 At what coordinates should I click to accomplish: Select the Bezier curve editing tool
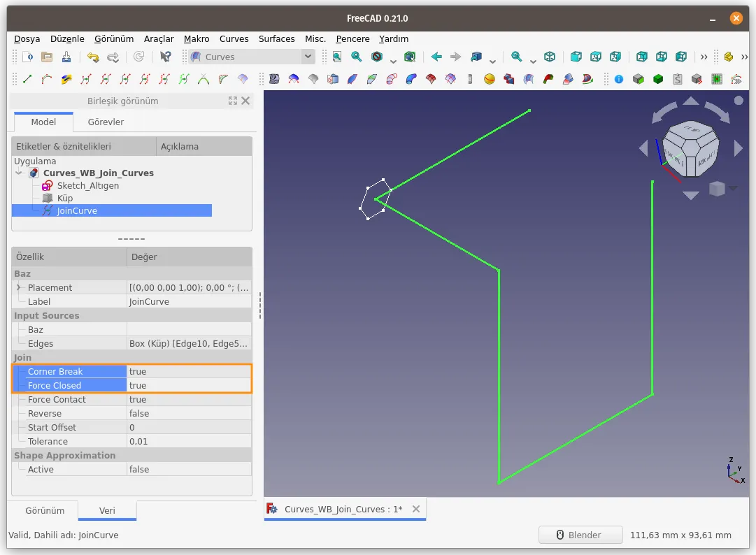[47, 79]
